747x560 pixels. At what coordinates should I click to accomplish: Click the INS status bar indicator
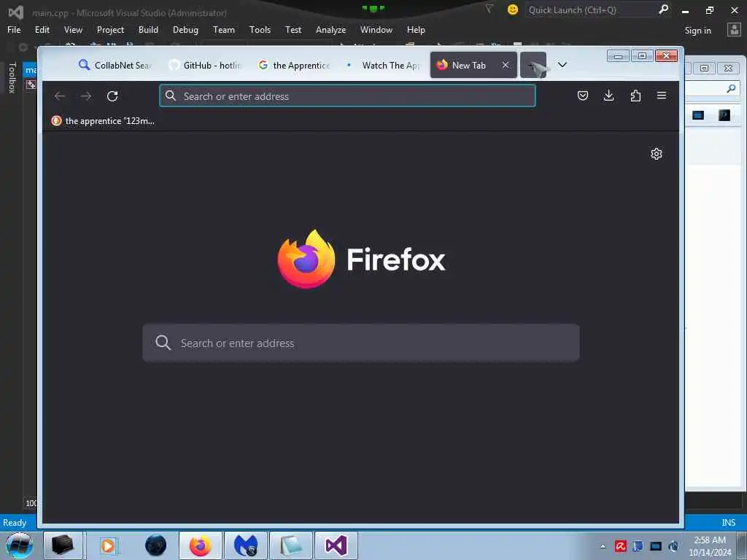(x=729, y=522)
